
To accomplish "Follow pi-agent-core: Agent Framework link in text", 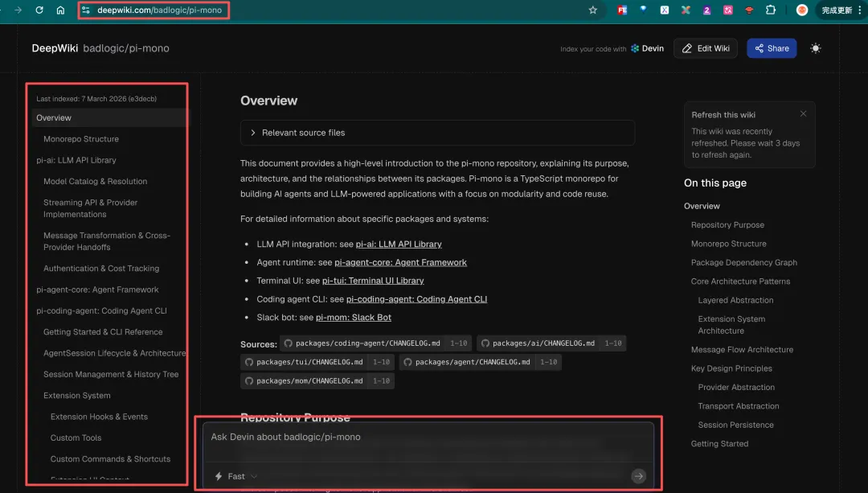I will point(400,262).
